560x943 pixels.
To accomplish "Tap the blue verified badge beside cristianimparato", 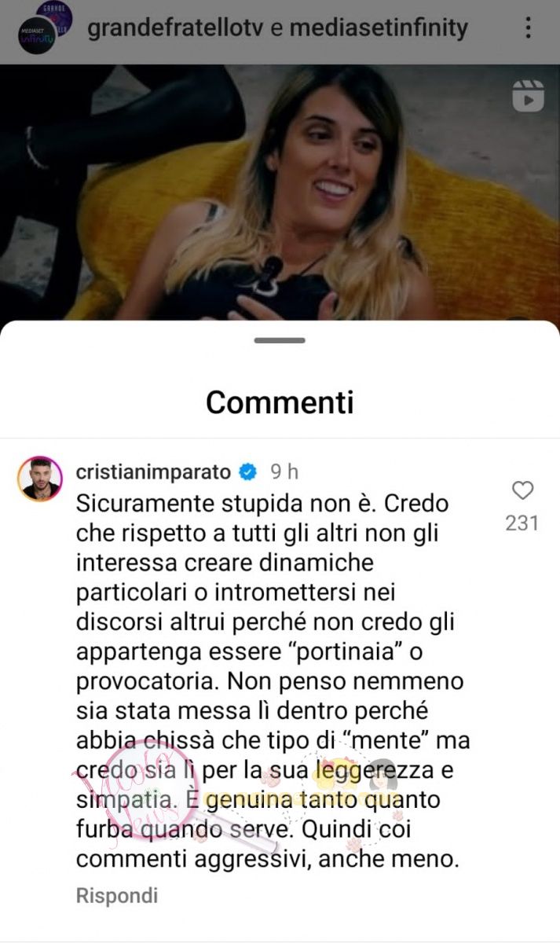I will coord(247,472).
